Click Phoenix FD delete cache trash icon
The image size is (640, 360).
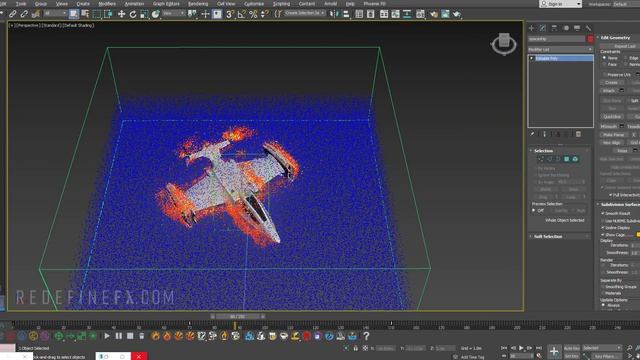(x=141, y=336)
